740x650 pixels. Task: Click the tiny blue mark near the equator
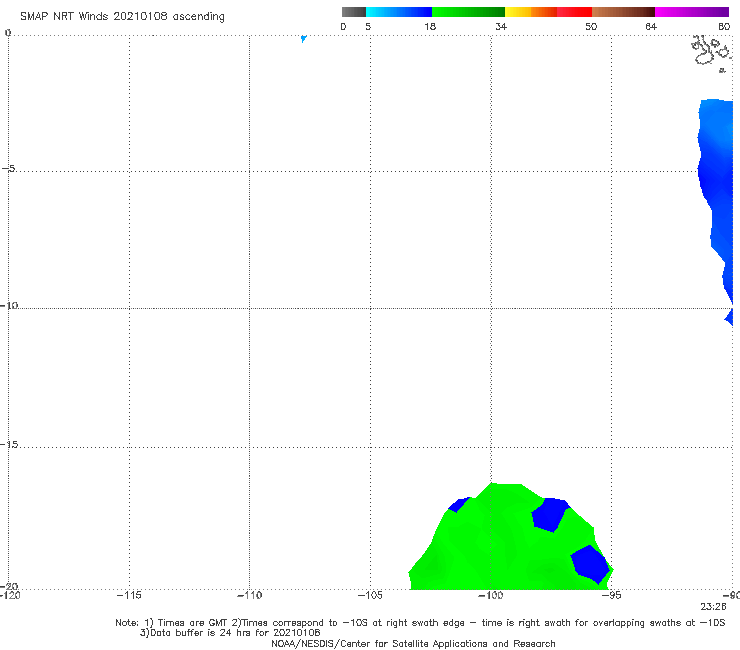pyautogui.click(x=303, y=39)
